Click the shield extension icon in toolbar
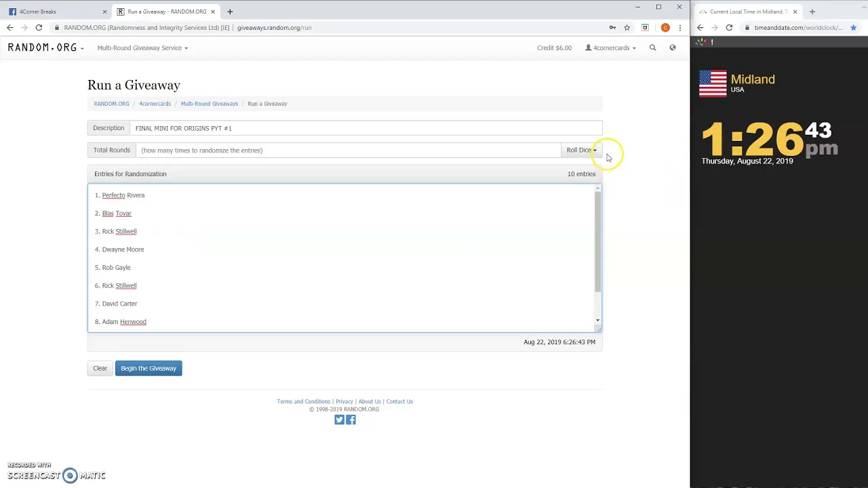The height and width of the screenshot is (488, 868). tap(645, 28)
